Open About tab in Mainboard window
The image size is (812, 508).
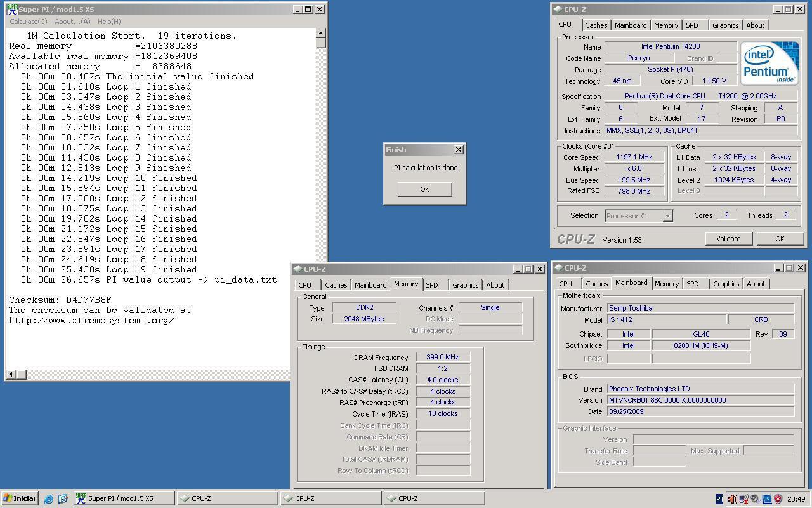click(x=756, y=284)
